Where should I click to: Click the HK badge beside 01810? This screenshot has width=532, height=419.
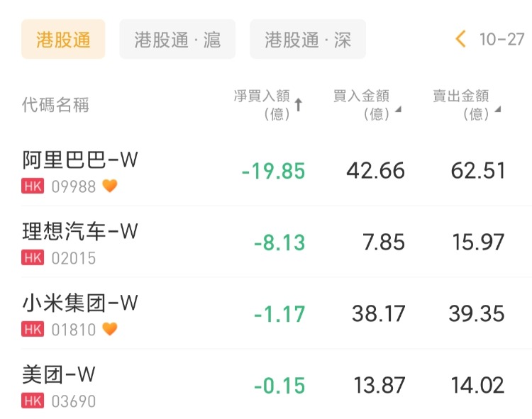click(x=33, y=329)
